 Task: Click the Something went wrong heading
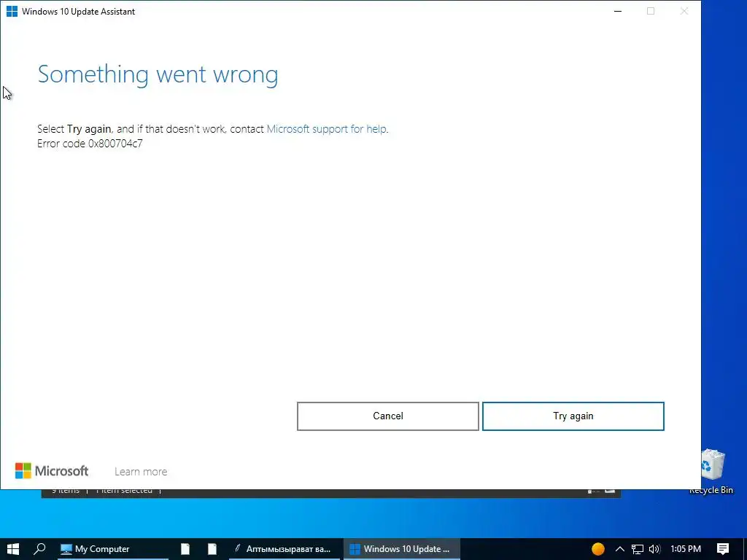click(x=158, y=74)
